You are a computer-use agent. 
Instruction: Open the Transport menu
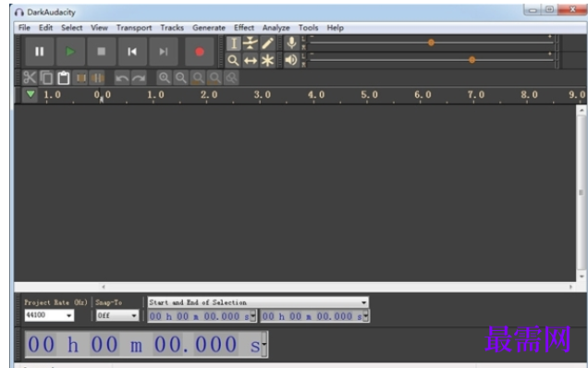click(134, 28)
